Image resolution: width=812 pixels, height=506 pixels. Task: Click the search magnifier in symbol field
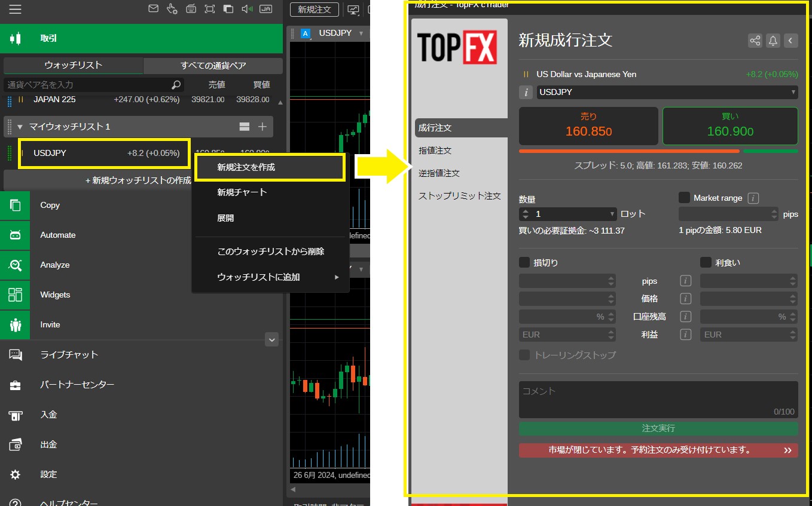(x=176, y=85)
